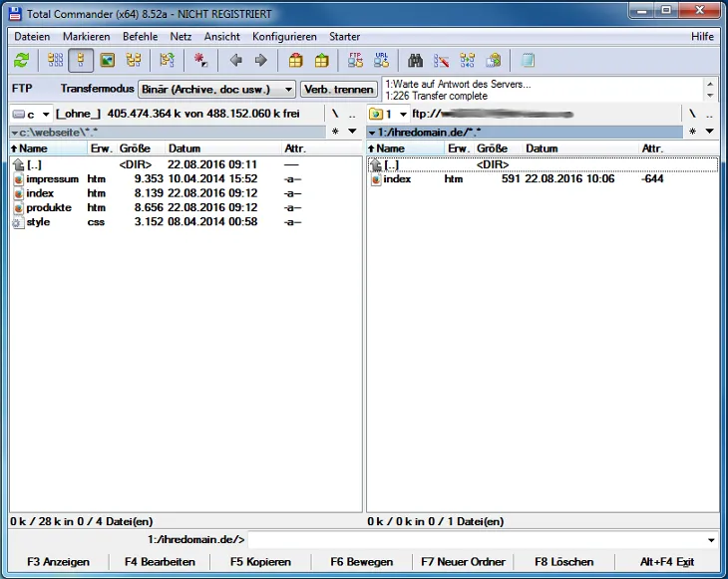Click F7 Neuer Ordner button
Image resolution: width=728 pixels, height=579 pixels.
click(x=463, y=562)
